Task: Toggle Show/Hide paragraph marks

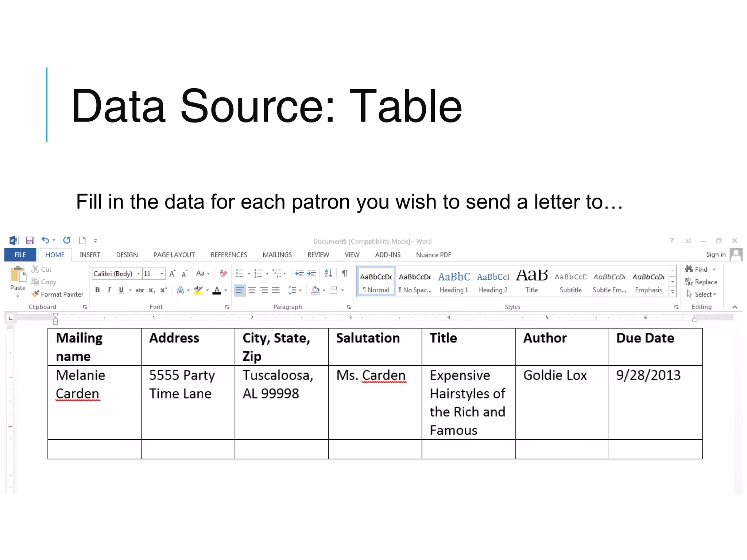Action: click(x=345, y=273)
